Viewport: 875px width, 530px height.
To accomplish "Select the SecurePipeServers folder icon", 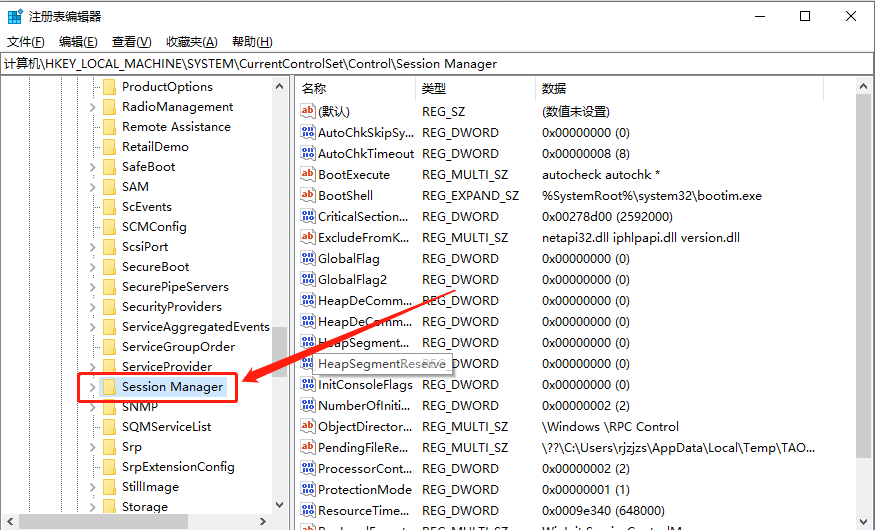I will point(109,287).
